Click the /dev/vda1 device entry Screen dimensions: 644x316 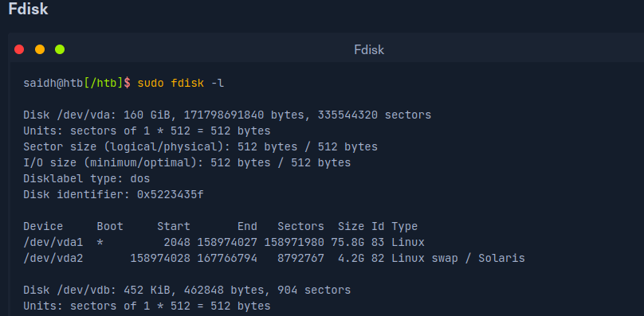click(x=53, y=243)
